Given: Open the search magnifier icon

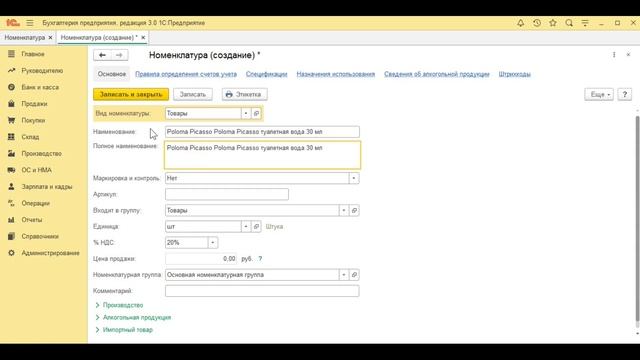Looking at the screenshot, I should pos(569,23).
